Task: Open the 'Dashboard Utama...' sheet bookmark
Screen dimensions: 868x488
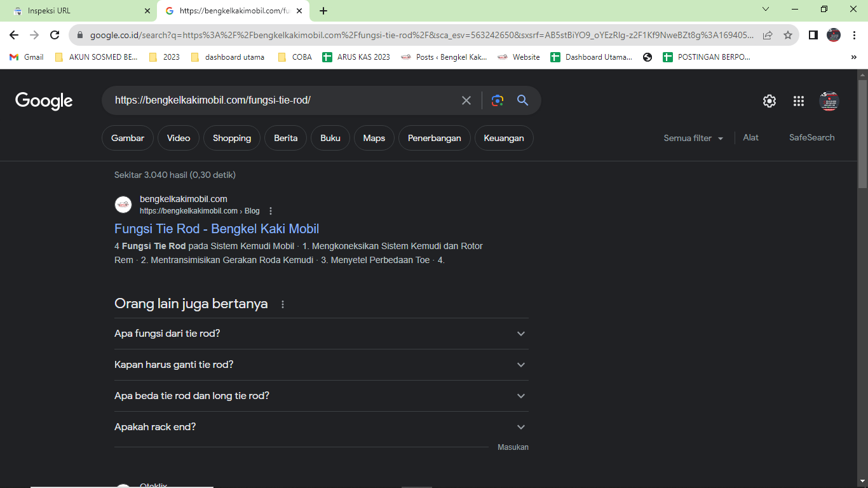Action: point(591,57)
